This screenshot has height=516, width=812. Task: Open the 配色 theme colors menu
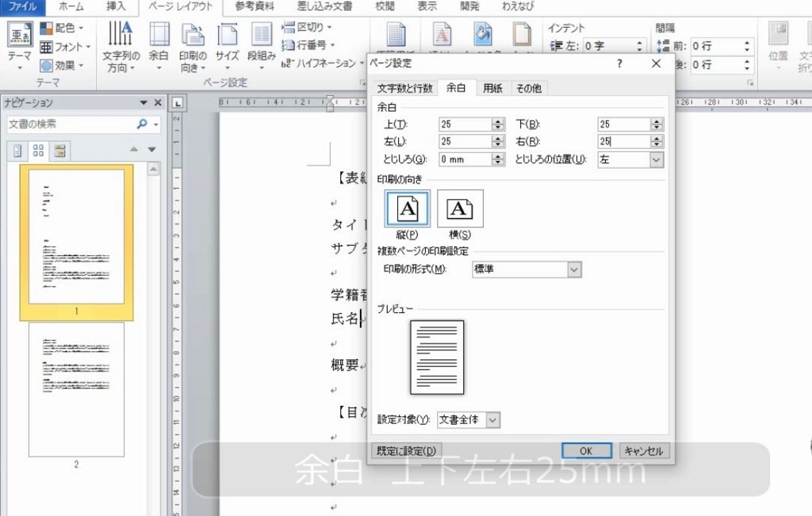[62, 28]
